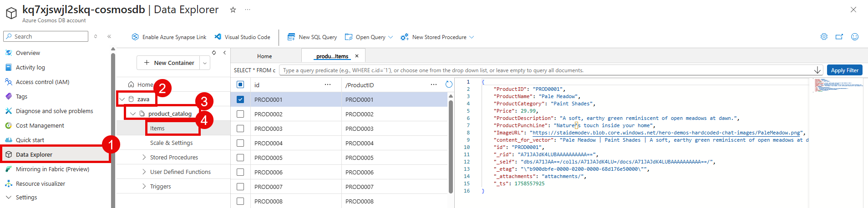Open the more options ellipsis in title
The width and height of the screenshot is (868, 208).
248,10
